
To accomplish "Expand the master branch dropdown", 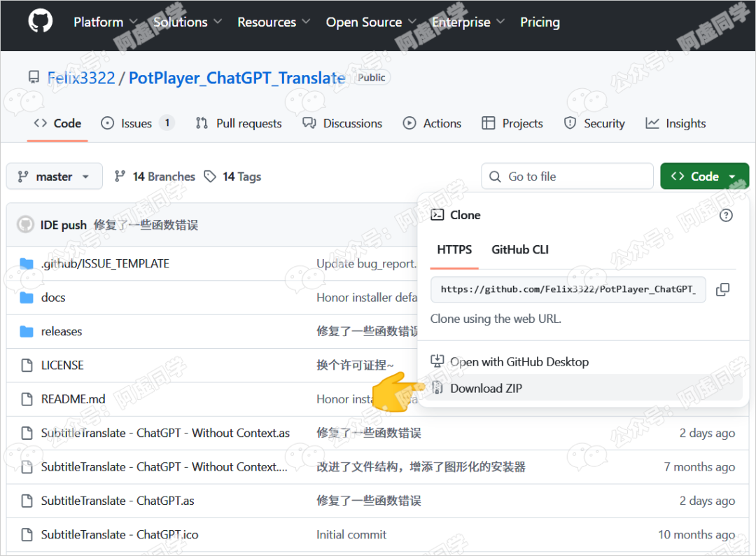I will click(55, 176).
